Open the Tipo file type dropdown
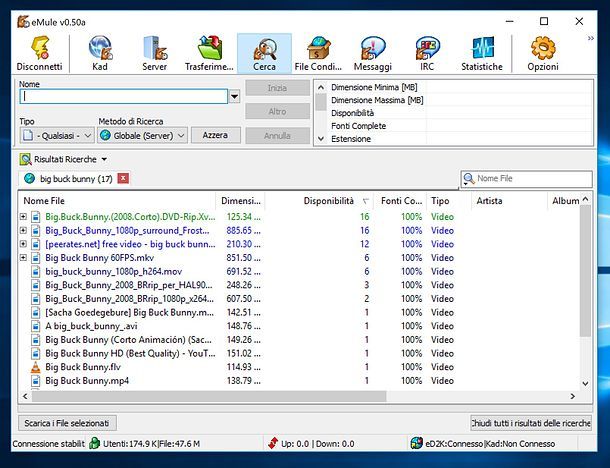The image size is (610, 468). tap(56, 135)
